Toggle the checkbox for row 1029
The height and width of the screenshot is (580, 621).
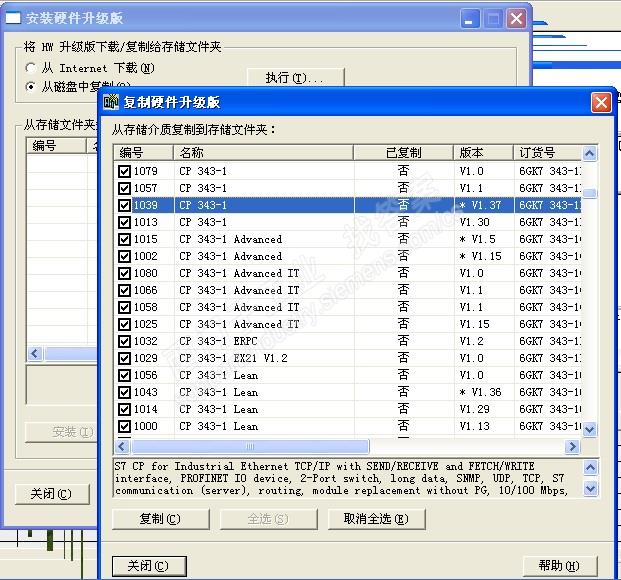pos(124,358)
